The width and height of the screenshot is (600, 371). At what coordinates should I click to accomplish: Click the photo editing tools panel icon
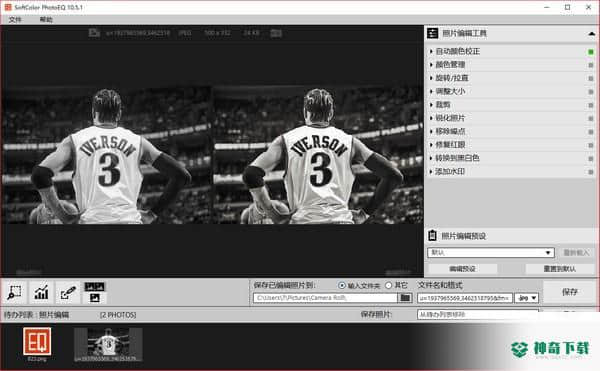click(x=432, y=33)
